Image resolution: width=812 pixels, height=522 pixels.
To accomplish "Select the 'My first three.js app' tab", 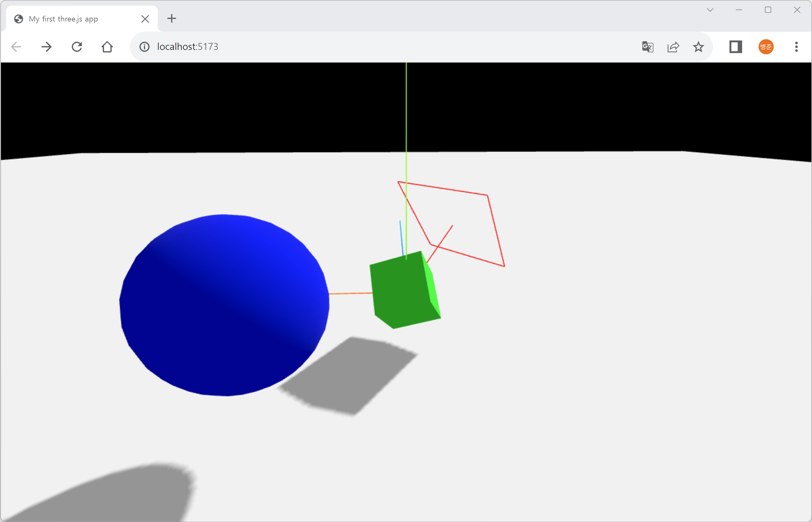I will [68, 19].
